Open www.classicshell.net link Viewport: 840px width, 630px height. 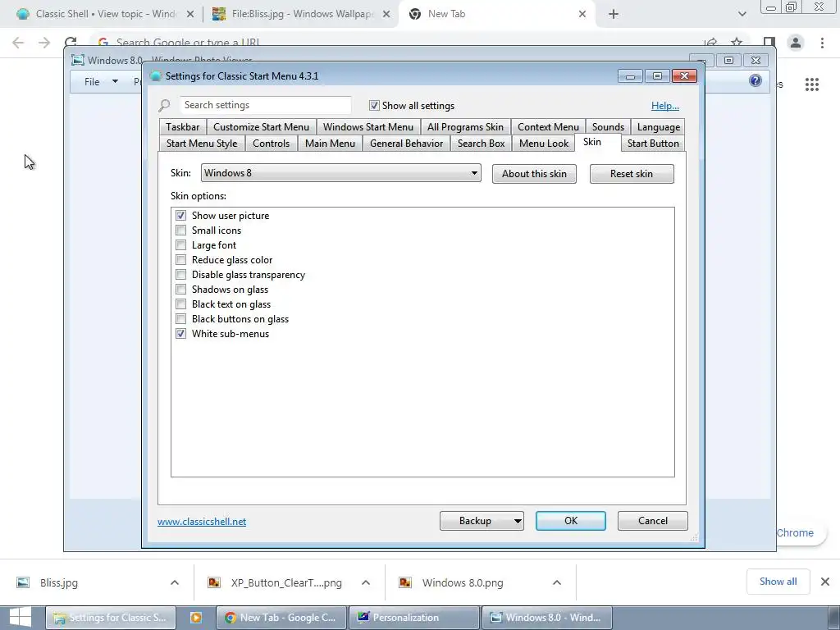202,521
